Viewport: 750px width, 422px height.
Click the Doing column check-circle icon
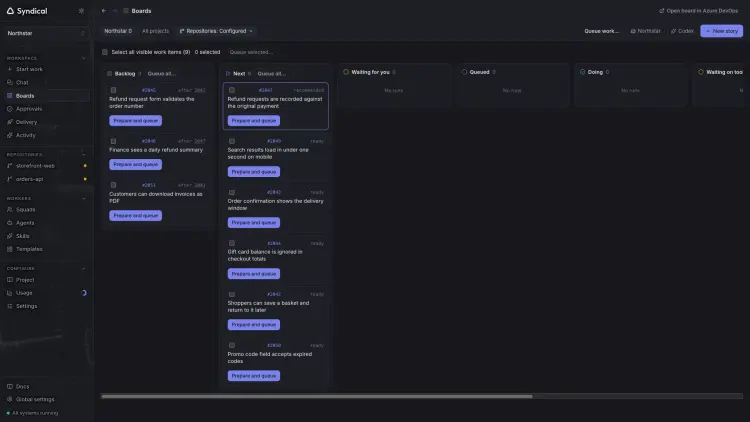point(582,72)
